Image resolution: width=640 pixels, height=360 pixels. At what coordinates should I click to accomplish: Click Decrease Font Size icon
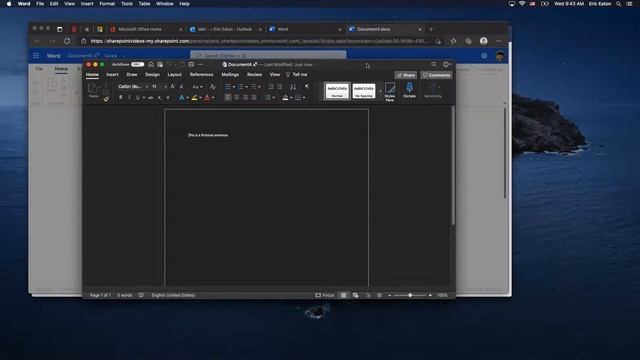[x=182, y=87]
